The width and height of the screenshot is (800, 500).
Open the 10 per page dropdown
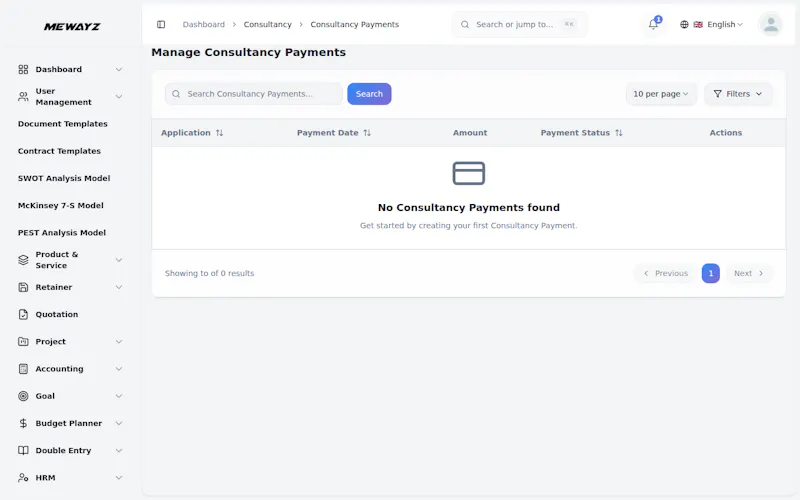pos(661,94)
